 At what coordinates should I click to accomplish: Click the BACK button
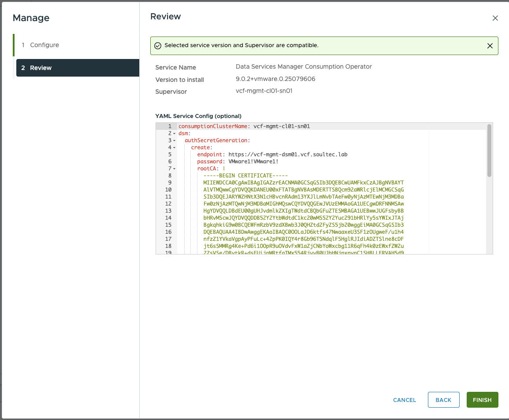click(x=443, y=400)
